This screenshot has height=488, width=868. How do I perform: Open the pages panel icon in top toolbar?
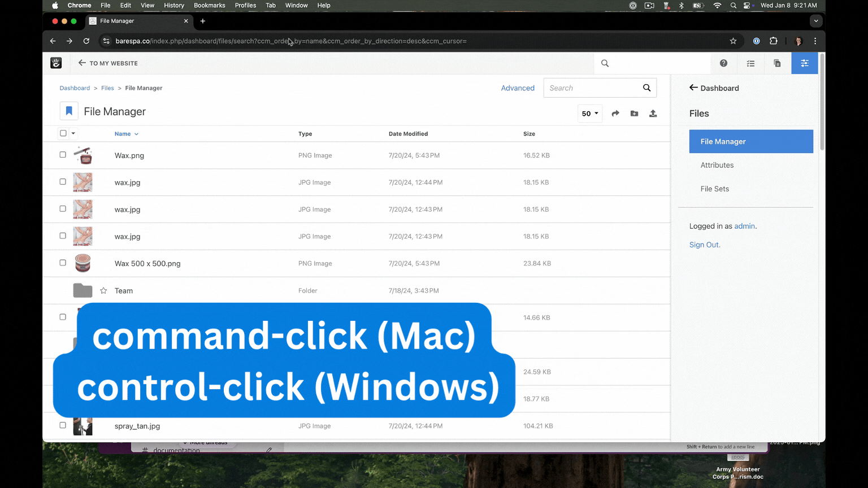pos(777,63)
